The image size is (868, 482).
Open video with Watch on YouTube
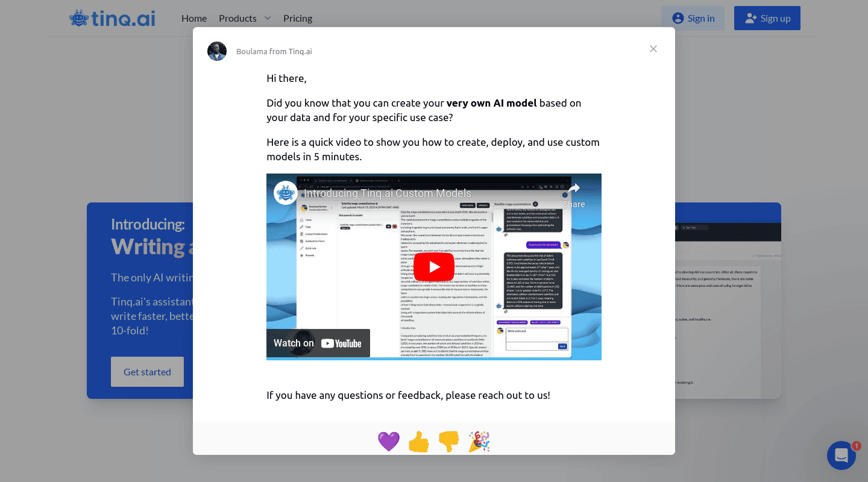click(318, 343)
